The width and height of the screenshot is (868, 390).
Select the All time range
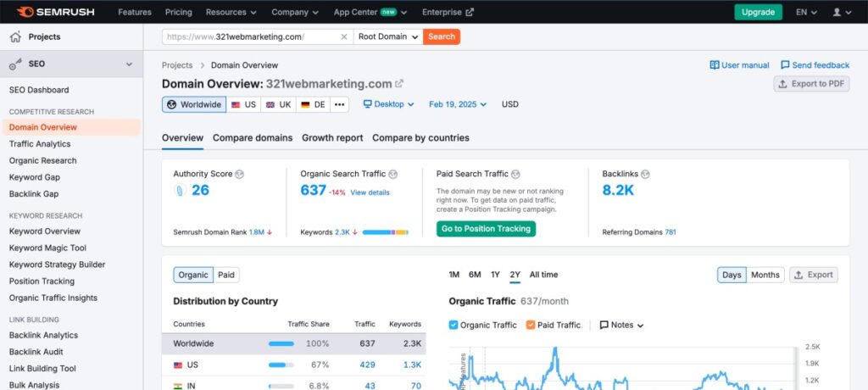[543, 275]
